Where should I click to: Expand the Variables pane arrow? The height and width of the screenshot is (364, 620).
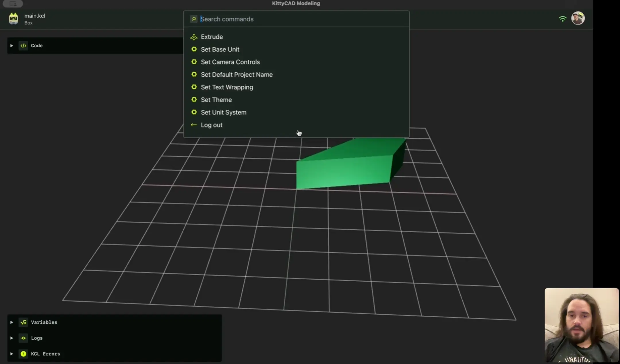tap(11, 322)
